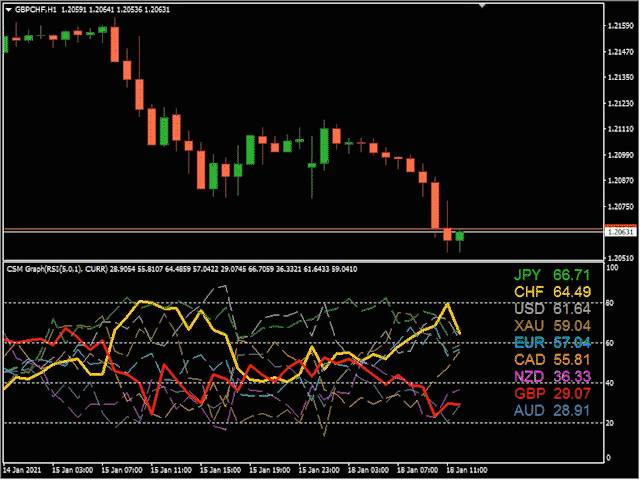Click the 1.20990 price axis label
The height and width of the screenshot is (480, 640).
point(620,155)
